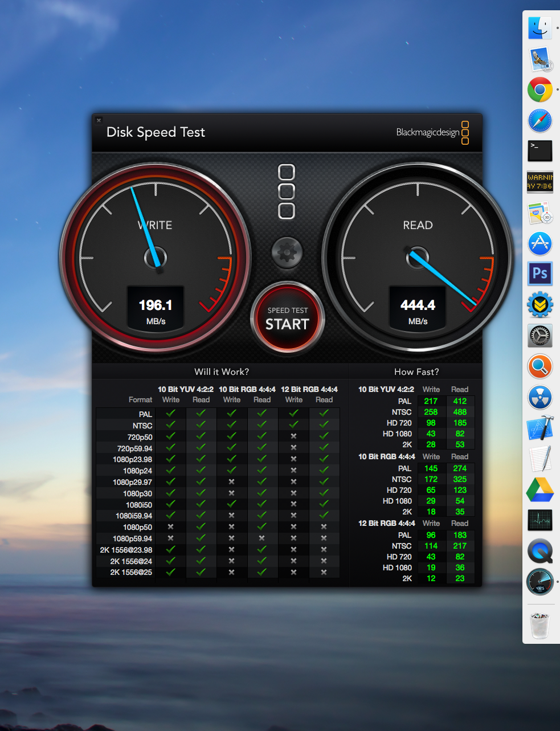
Task: Click the 196.1 MB/s write readout
Action: pyautogui.click(x=156, y=308)
